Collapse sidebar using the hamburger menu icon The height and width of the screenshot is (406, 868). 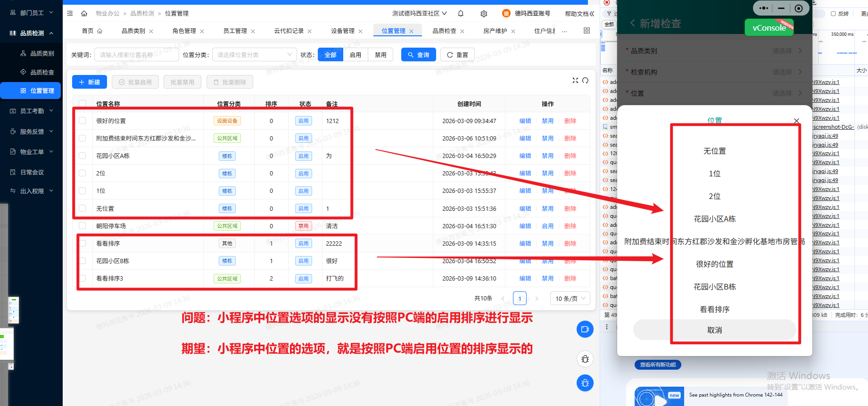[x=70, y=14]
